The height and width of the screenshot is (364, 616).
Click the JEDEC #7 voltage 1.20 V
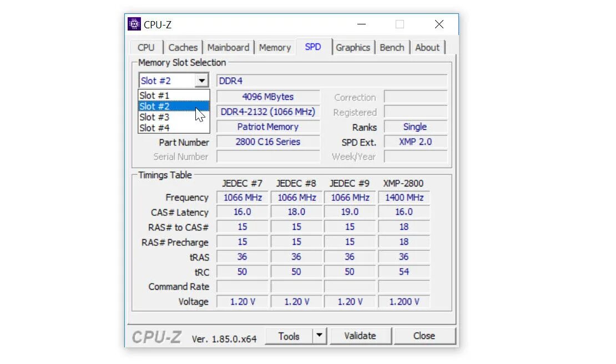tap(243, 301)
